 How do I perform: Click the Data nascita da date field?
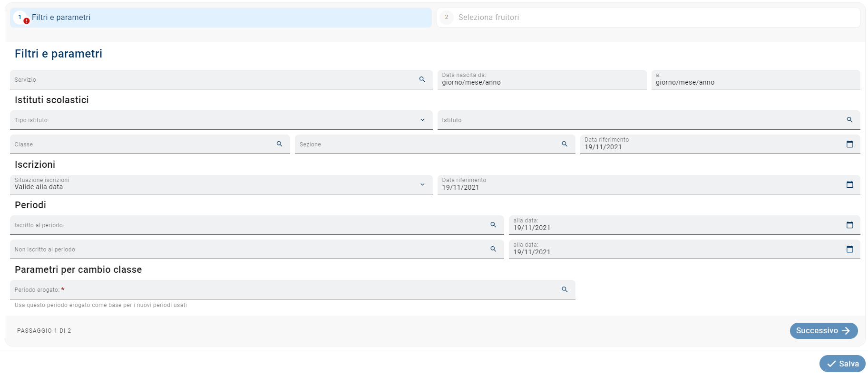coord(542,79)
